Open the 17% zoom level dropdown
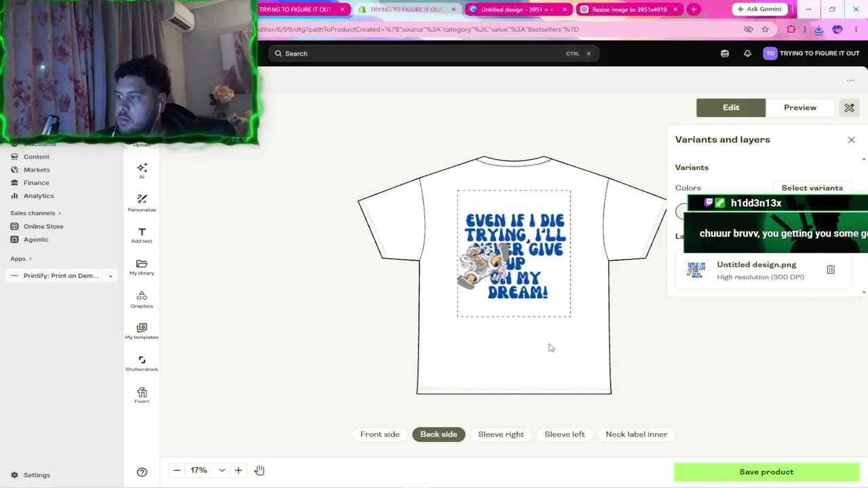 (208, 470)
